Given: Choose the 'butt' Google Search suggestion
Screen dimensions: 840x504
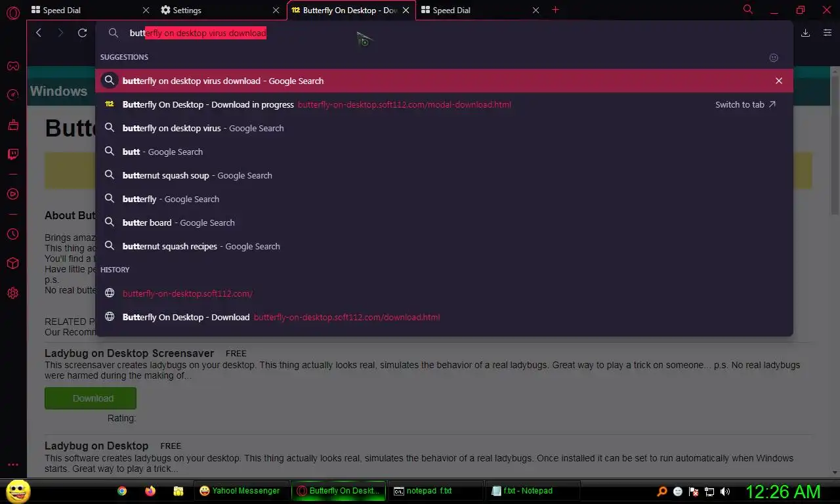Looking at the screenshot, I should coord(444,152).
